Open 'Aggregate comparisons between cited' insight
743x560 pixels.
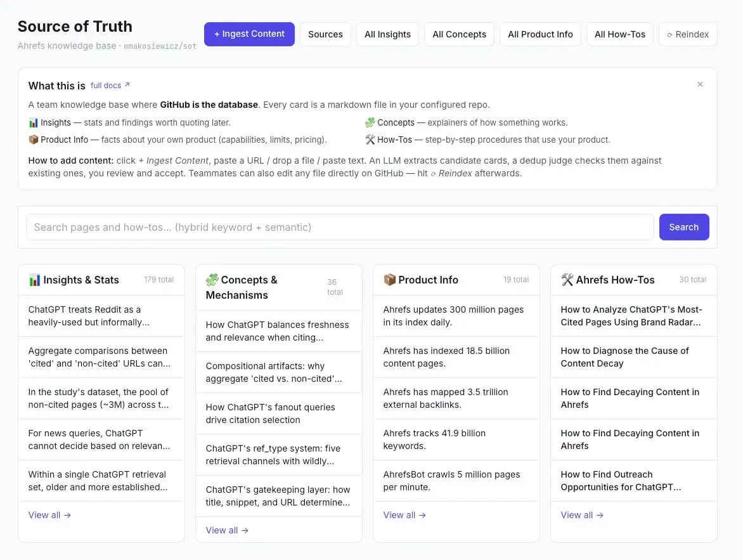101,357
